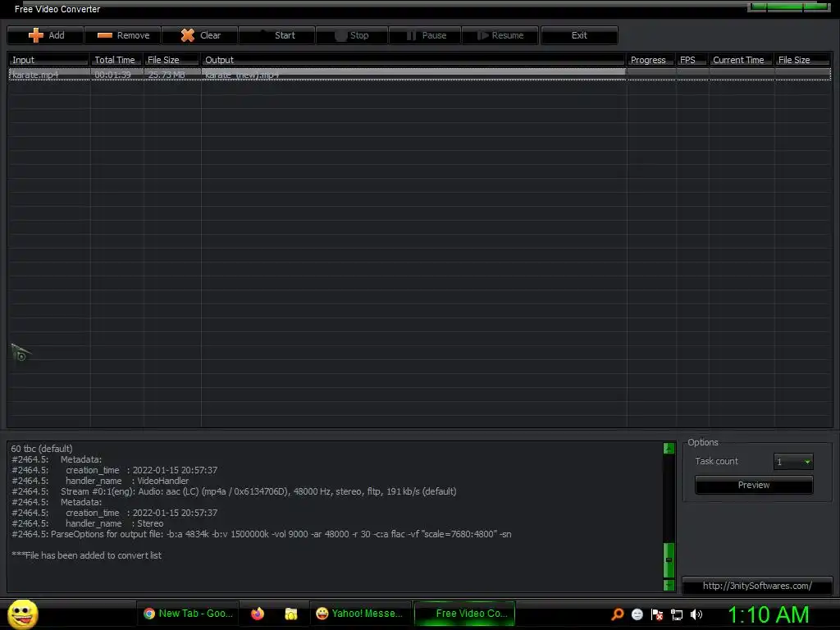Click the orange magnifier tray icon
The width and height of the screenshot is (840, 630).
618,614
